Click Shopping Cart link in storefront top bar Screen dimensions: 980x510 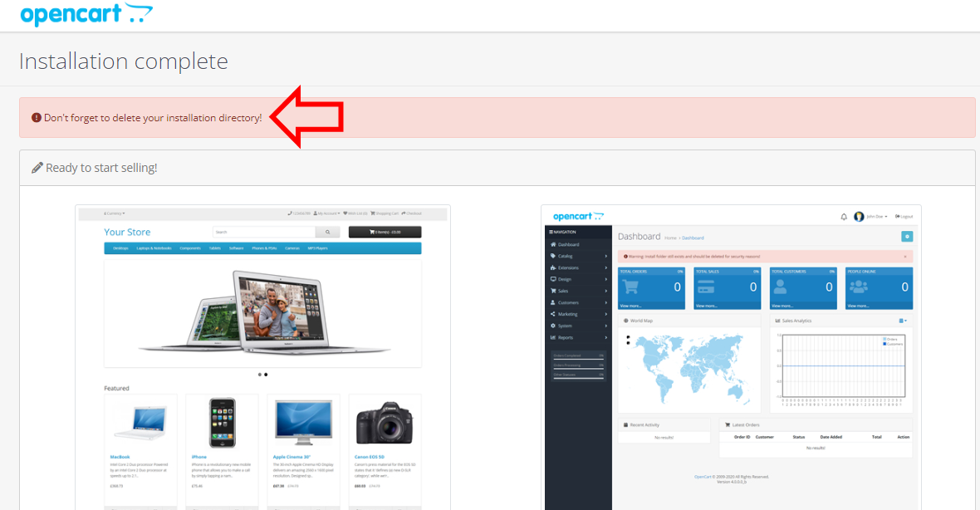click(385, 213)
